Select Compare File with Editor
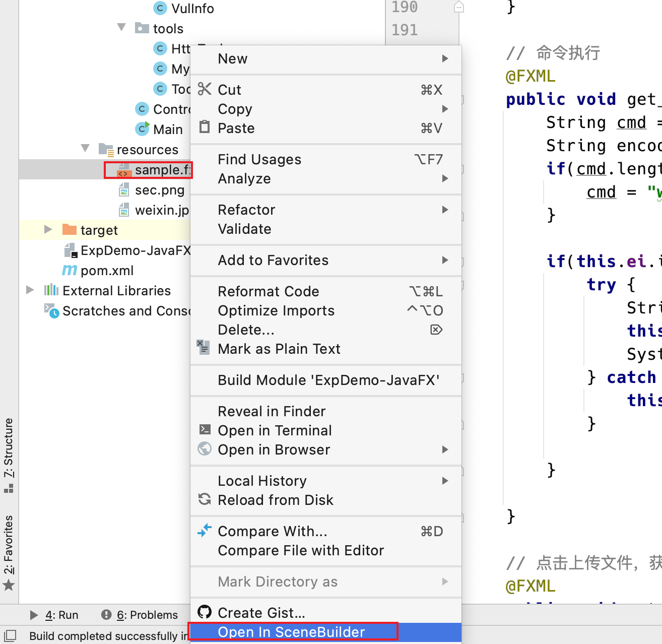This screenshot has height=644, width=662. pyautogui.click(x=326, y=550)
